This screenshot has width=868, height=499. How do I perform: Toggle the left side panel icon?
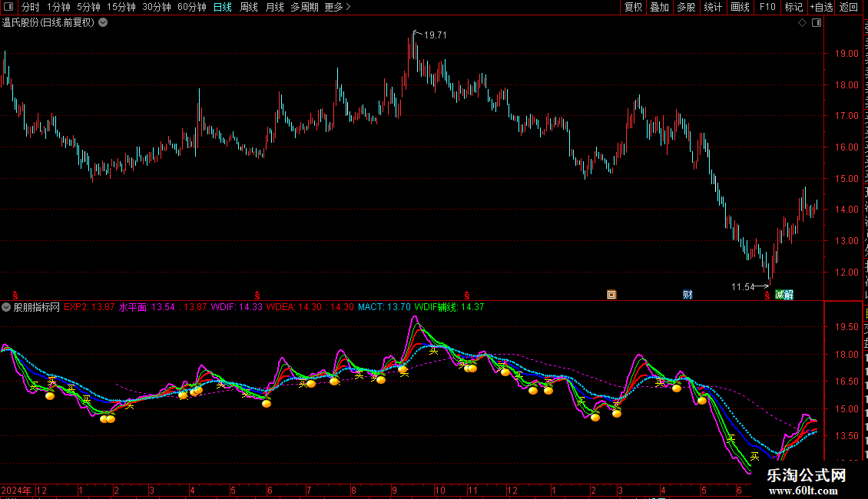pyautogui.click(x=8, y=7)
